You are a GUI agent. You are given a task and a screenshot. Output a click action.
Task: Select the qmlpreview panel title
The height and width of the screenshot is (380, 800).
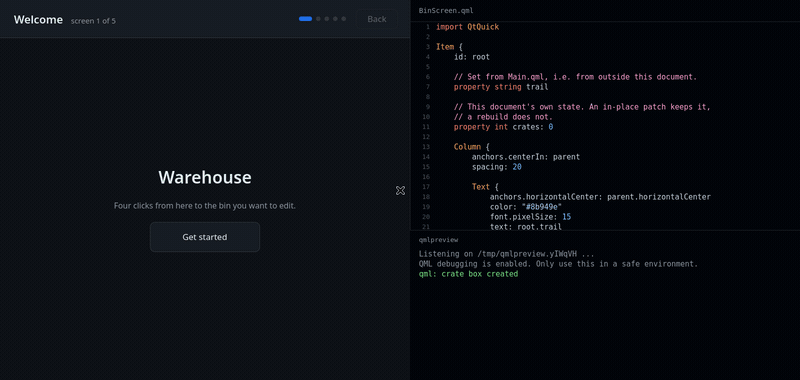438,240
